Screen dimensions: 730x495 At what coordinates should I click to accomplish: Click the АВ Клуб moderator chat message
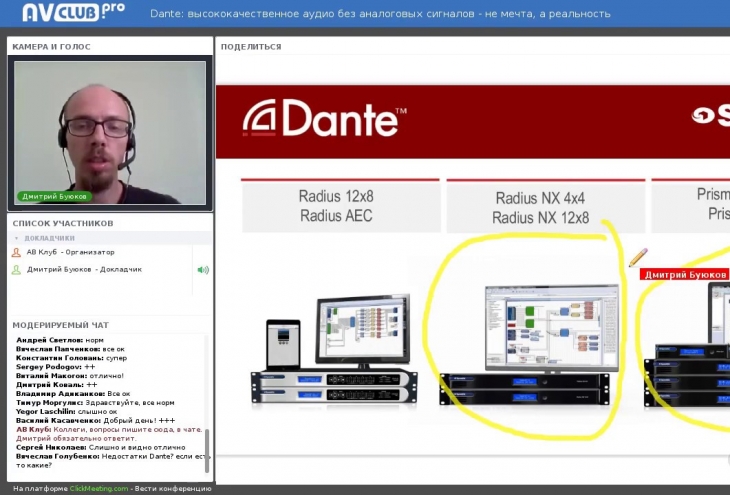pyautogui.click(x=109, y=434)
